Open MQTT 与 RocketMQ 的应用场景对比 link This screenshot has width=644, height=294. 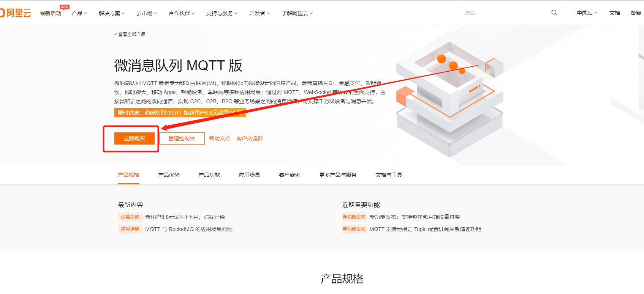click(189, 229)
